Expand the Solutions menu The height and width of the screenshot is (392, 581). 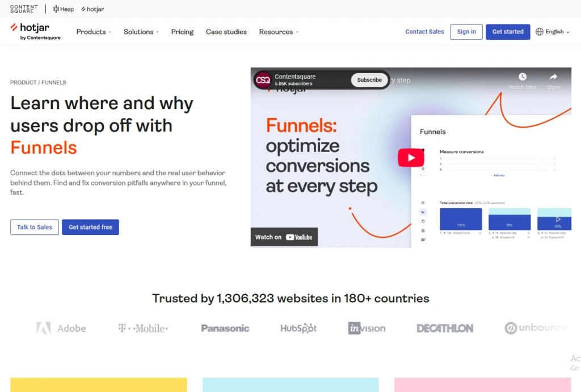pyautogui.click(x=141, y=32)
